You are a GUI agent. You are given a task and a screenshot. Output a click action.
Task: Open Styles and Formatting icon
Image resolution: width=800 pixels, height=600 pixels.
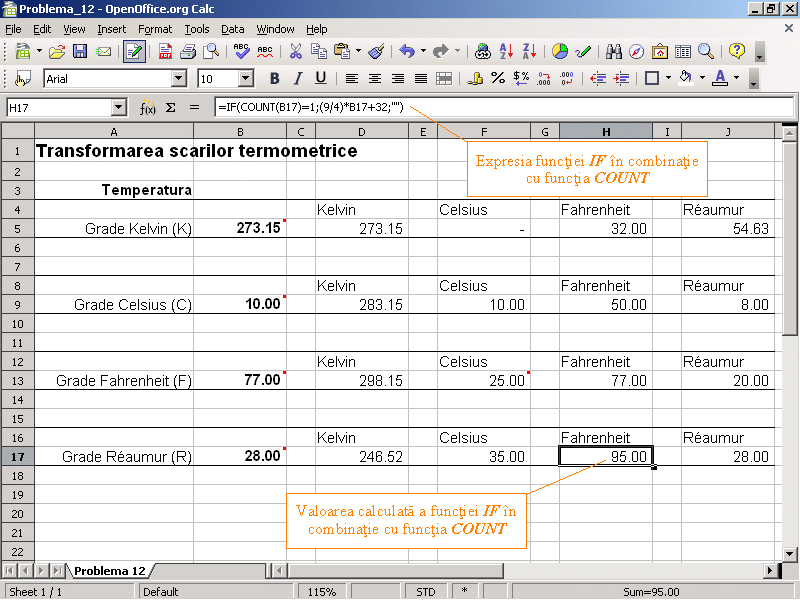(x=22, y=79)
